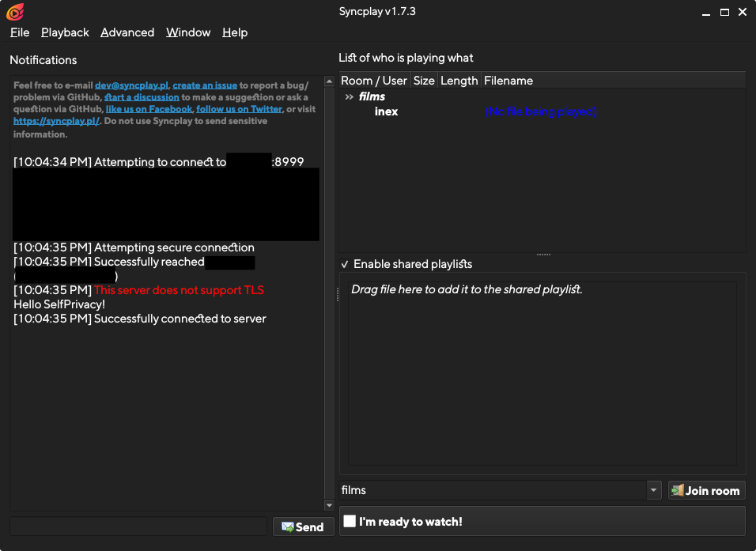Screen dimensions: 756x551
Task: Select user inex in the list
Action: pyautogui.click(x=386, y=111)
